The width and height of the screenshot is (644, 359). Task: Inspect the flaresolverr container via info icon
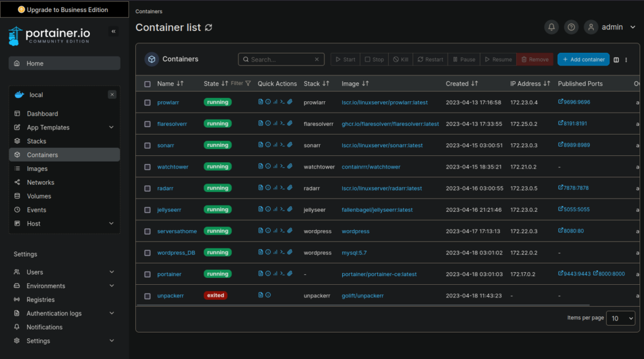[x=268, y=123]
